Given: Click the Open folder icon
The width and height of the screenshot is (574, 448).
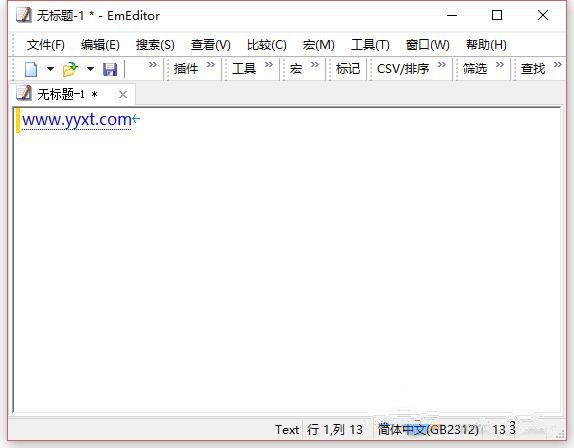Looking at the screenshot, I should click(70, 69).
